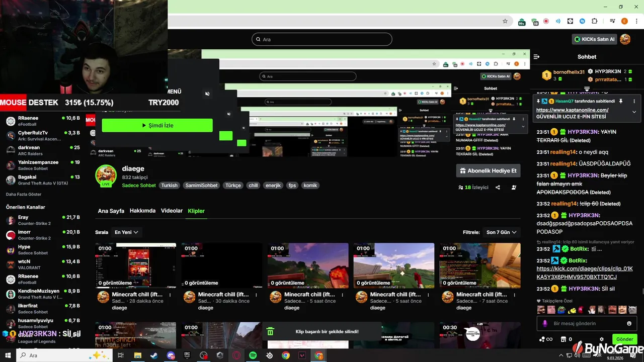
Task: Open the browser extensions puzzle icon
Action: [595, 21]
